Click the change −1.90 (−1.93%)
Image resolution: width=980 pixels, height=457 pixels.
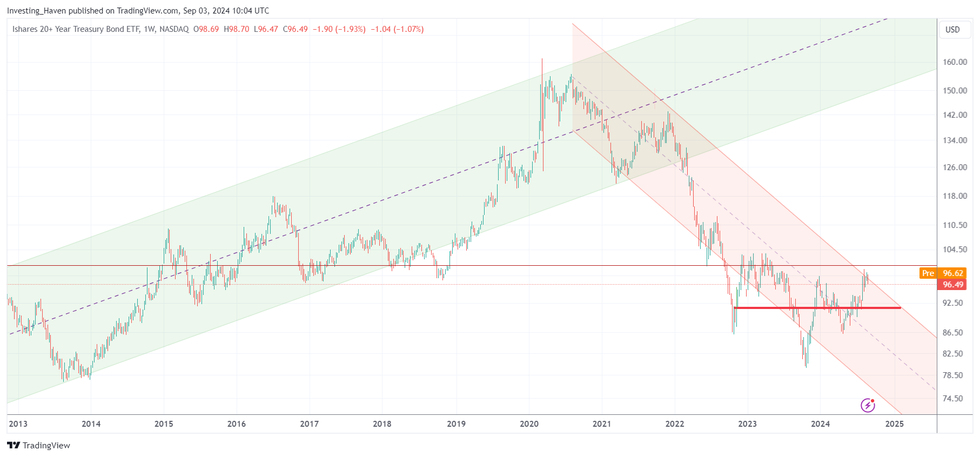(x=339, y=29)
